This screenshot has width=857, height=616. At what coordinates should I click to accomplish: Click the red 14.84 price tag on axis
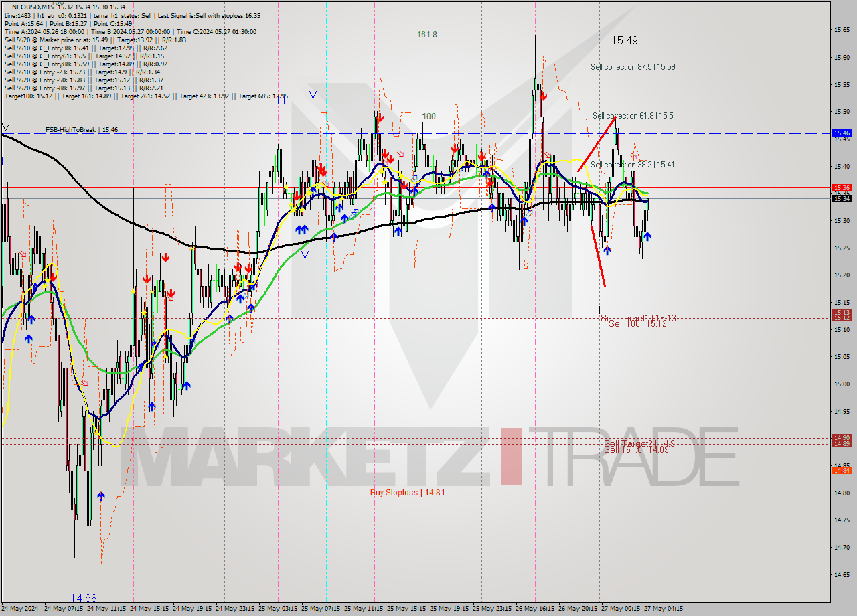tap(842, 470)
